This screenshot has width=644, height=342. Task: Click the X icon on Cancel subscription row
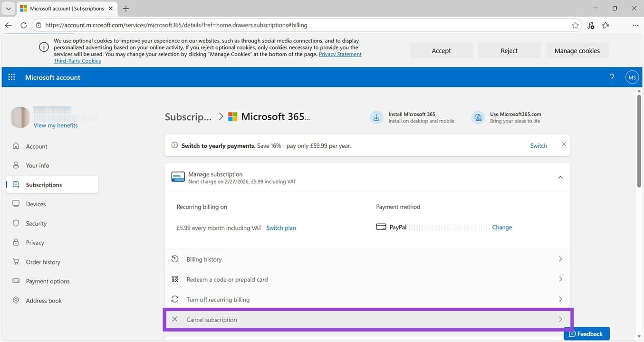[174, 319]
